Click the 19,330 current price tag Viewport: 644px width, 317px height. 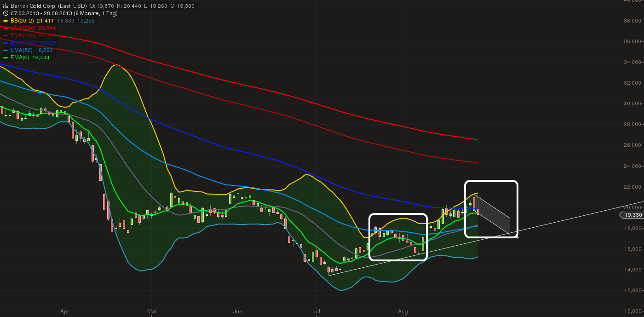632,214
